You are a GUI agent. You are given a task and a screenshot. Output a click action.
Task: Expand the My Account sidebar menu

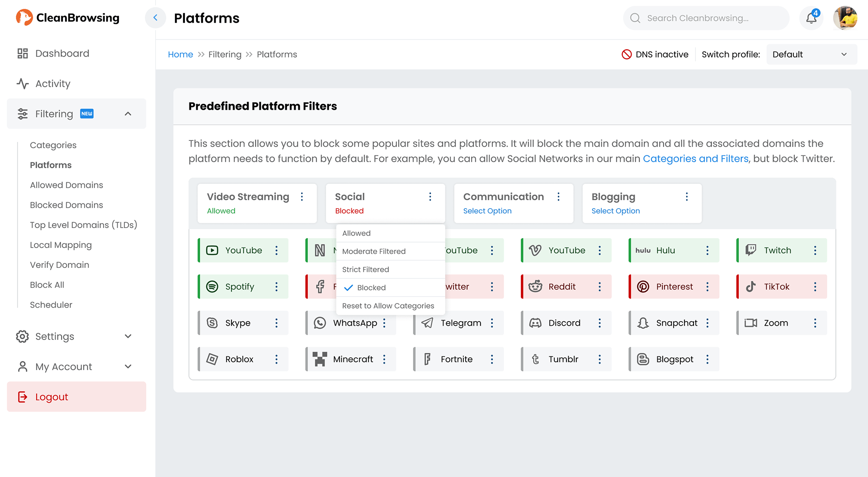click(x=128, y=367)
